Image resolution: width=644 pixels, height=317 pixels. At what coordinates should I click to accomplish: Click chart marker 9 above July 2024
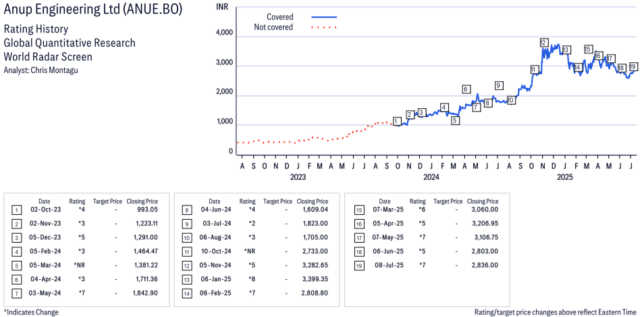pyautogui.click(x=499, y=86)
